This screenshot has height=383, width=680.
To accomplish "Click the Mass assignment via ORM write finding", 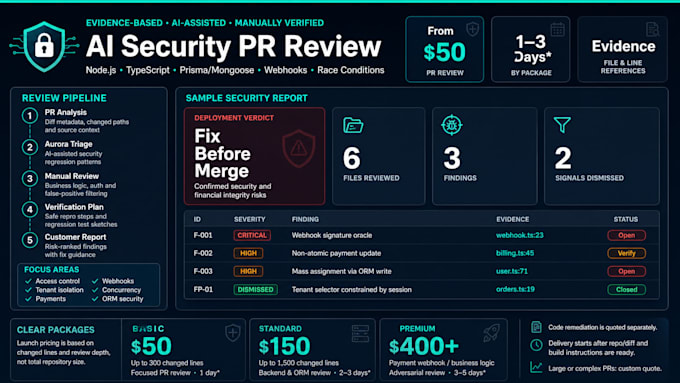I will coord(341,271).
